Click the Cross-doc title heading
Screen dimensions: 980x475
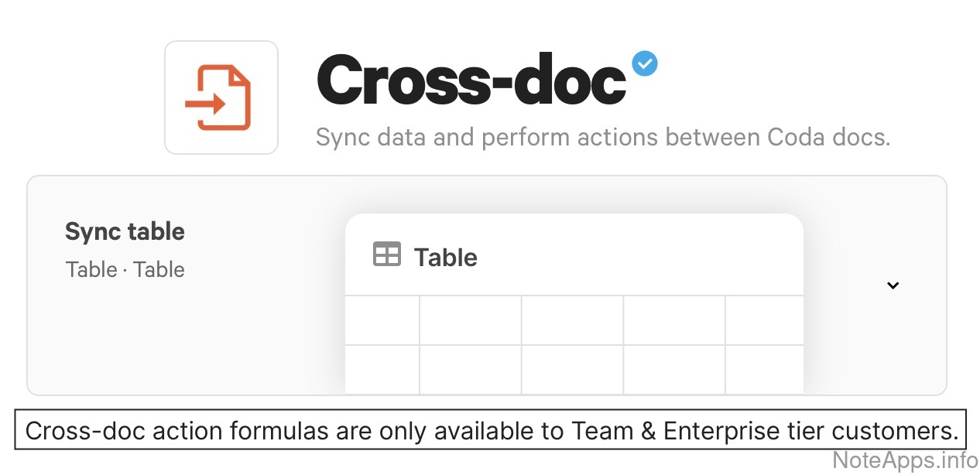coord(471,80)
